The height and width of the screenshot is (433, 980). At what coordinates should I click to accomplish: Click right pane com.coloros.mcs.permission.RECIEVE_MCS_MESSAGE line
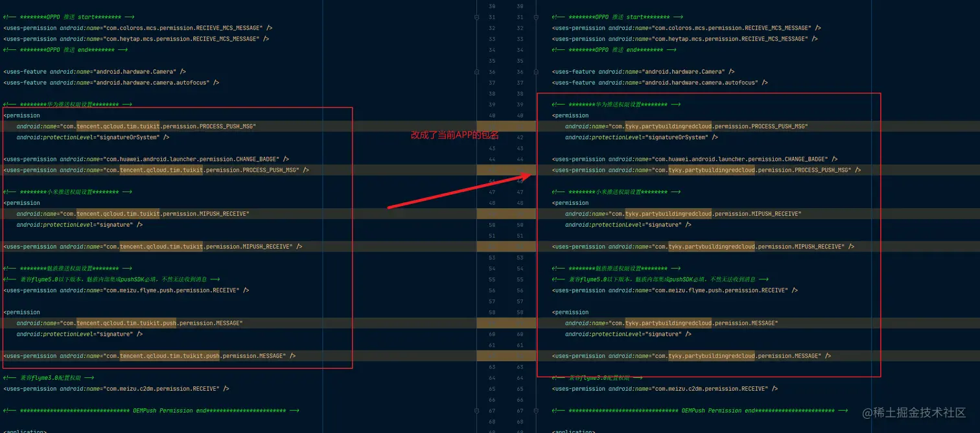tap(686, 28)
